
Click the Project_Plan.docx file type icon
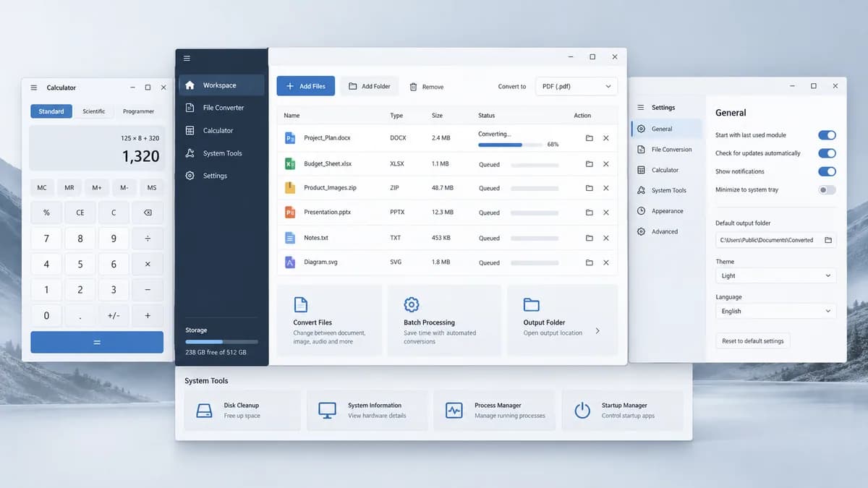tap(290, 138)
